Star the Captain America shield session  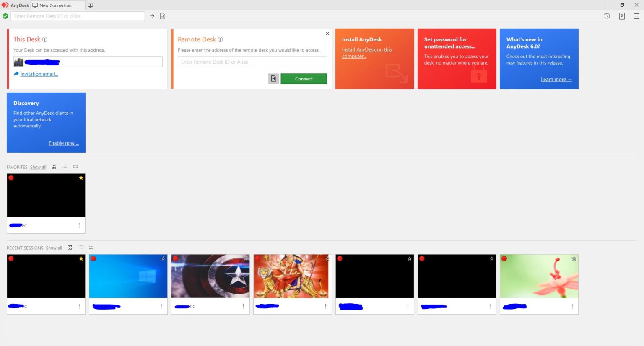[245, 258]
